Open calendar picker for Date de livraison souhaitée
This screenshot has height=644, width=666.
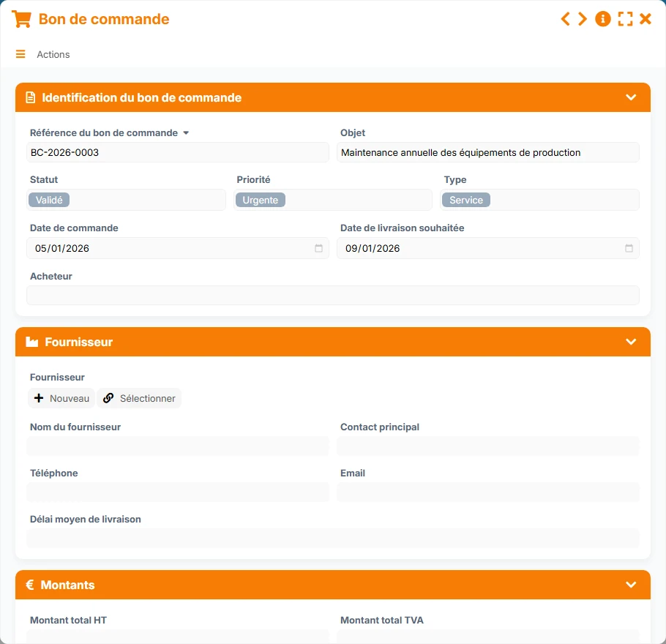point(629,248)
